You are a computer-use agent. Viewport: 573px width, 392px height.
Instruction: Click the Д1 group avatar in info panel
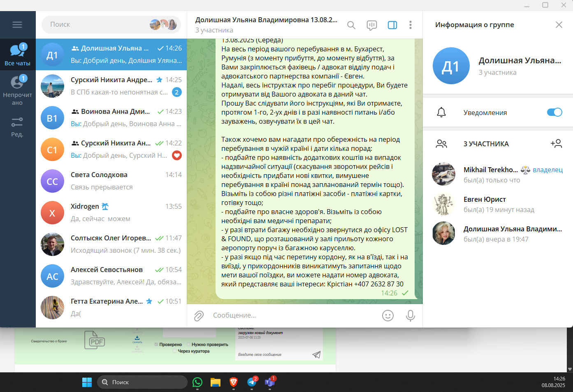[451, 66]
